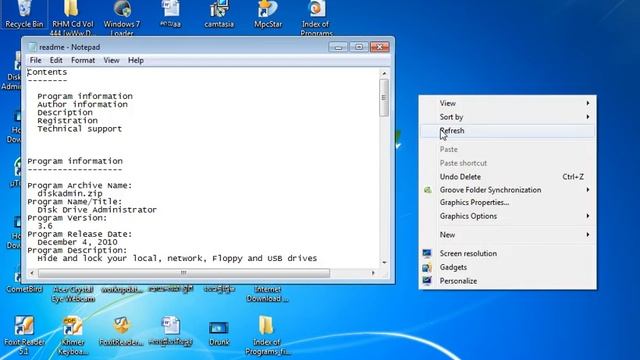The width and height of the screenshot is (640, 360).
Task: Select the Internet Download desktop icon
Action: [x=267, y=294]
